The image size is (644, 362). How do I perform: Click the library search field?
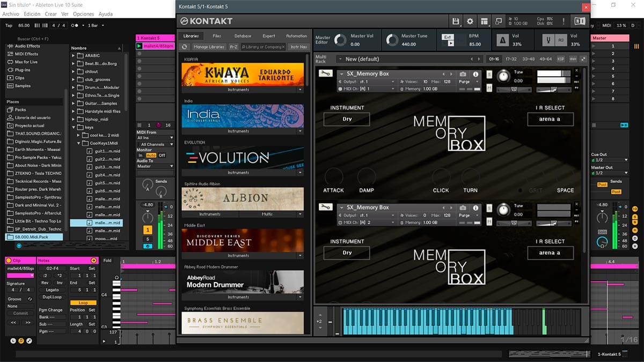[264, 47]
